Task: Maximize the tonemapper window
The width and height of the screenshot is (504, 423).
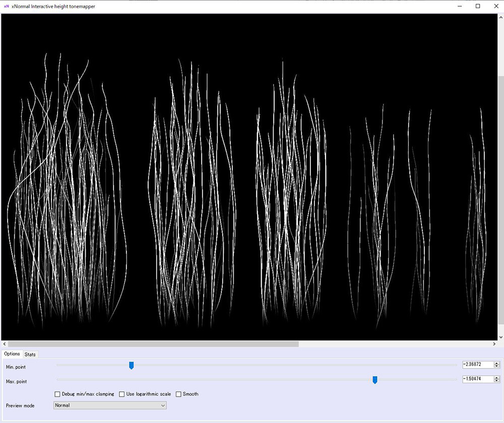Action: point(478,6)
